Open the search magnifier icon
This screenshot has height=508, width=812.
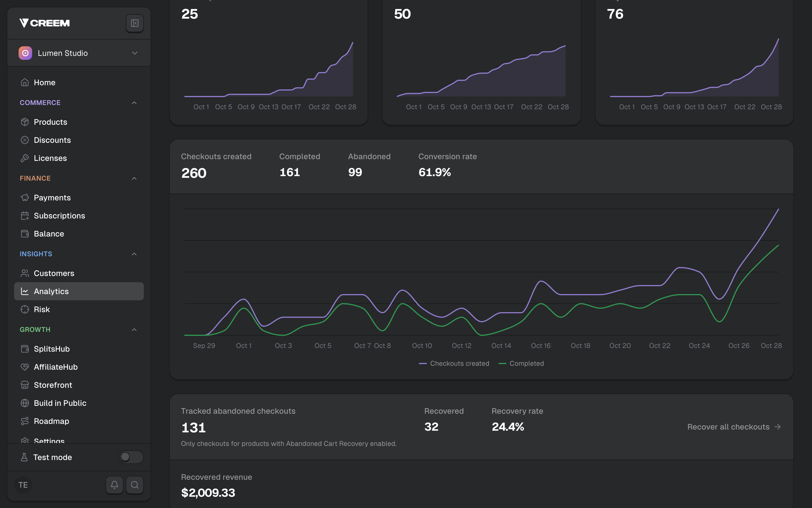134,485
